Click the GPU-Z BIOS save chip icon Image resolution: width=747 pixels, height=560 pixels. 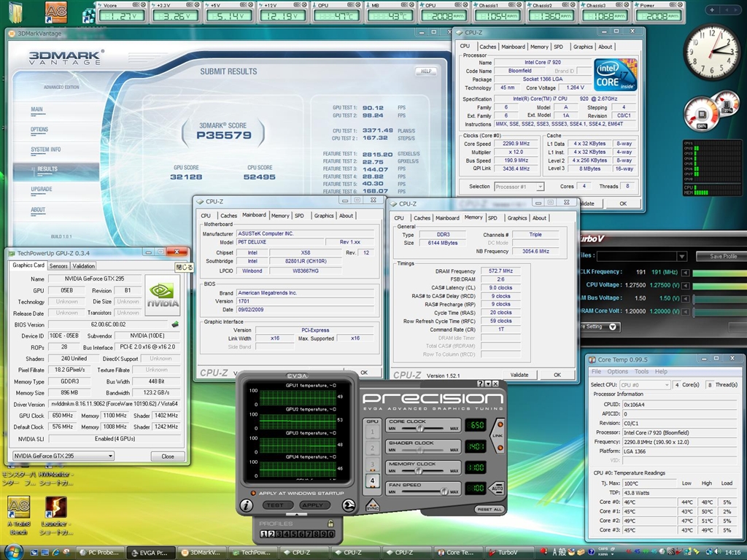[175, 324]
